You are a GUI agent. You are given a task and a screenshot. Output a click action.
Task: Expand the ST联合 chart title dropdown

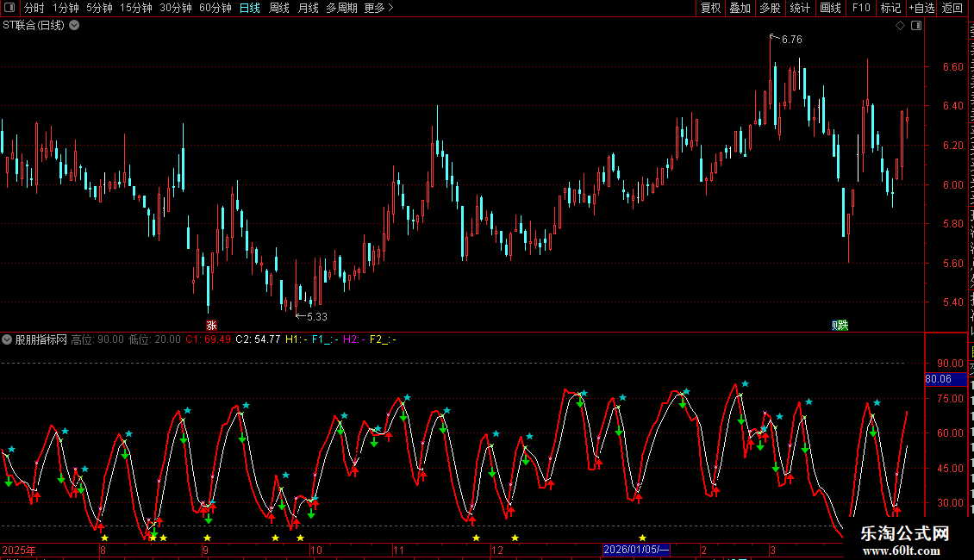(74, 26)
